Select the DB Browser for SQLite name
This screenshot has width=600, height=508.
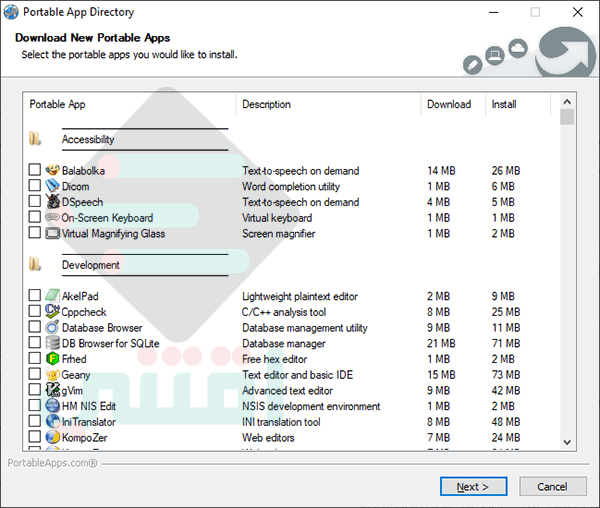(x=111, y=343)
